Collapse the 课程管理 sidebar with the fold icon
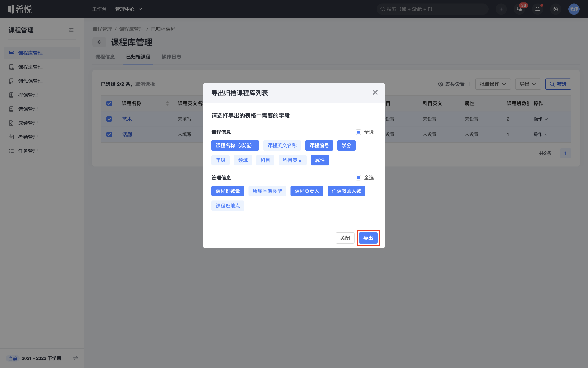588x368 pixels. click(x=71, y=30)
